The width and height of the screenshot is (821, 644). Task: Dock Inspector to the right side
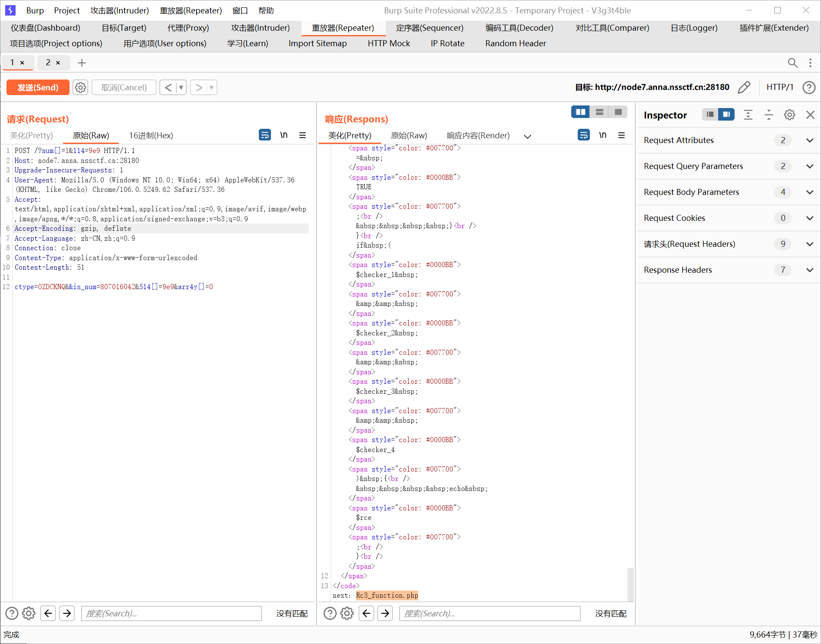pos(726,115)
